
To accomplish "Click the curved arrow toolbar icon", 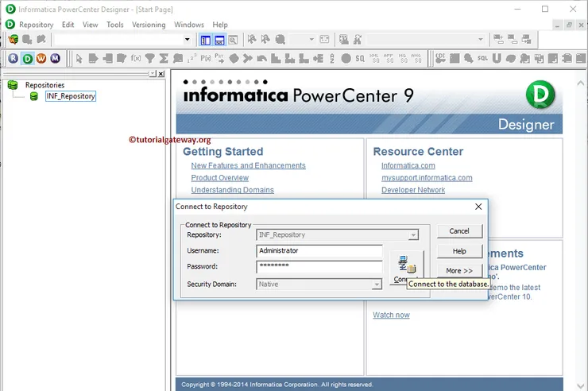I will click(x=261, y=59).
